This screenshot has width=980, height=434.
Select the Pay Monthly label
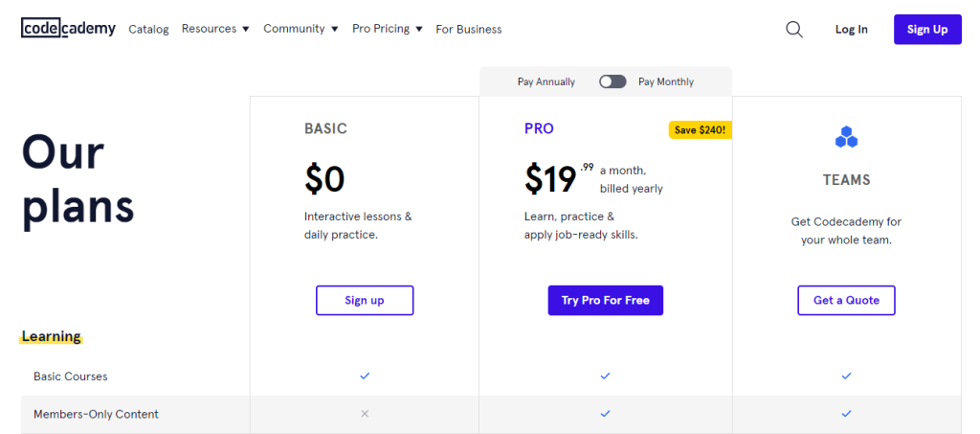pyautogui.click(x=666, y=81)
